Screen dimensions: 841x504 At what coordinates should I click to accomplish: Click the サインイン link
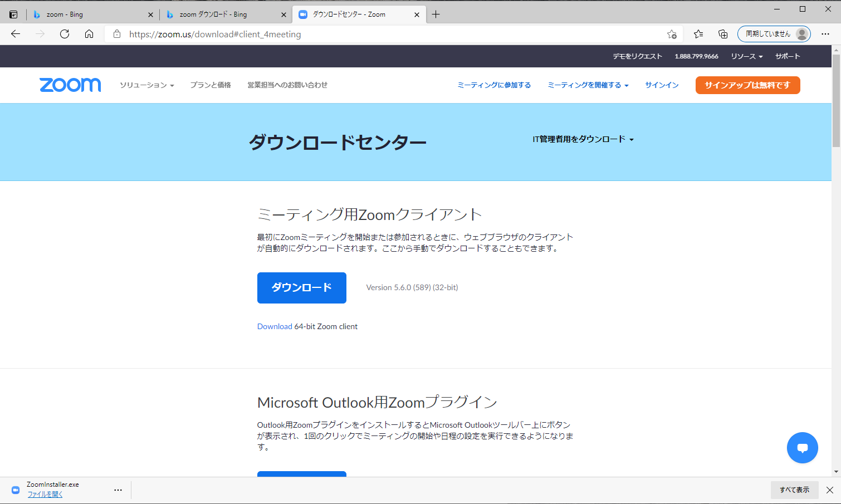click(x=662, y=85)
